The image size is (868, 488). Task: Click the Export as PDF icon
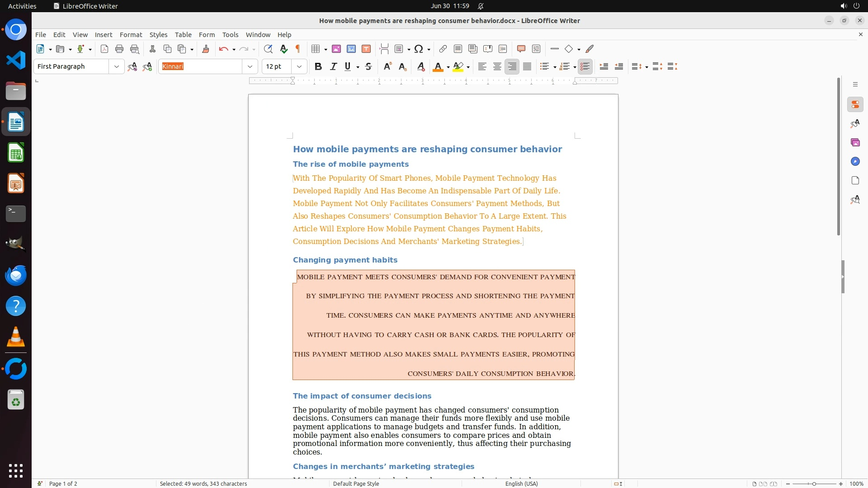point(104,49)
